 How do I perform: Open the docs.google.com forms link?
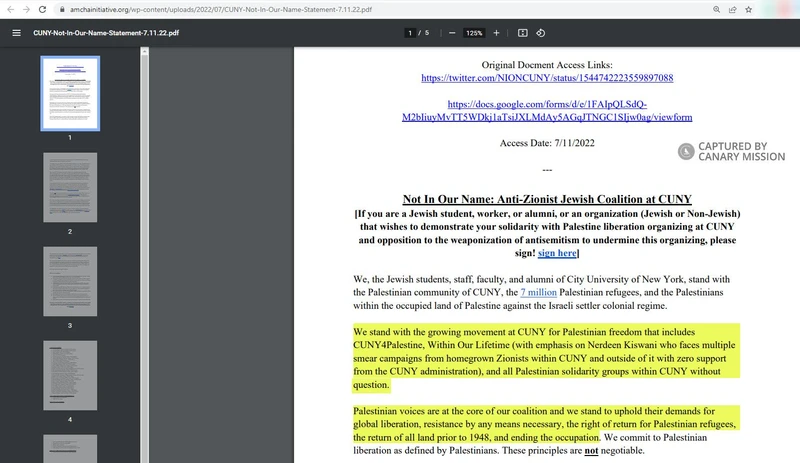[x=547, y=111]
